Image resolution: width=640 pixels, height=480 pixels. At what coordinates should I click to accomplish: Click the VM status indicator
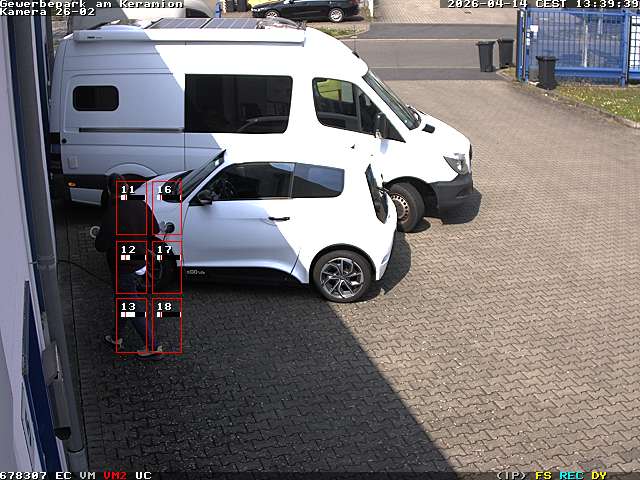pos(88,475)
